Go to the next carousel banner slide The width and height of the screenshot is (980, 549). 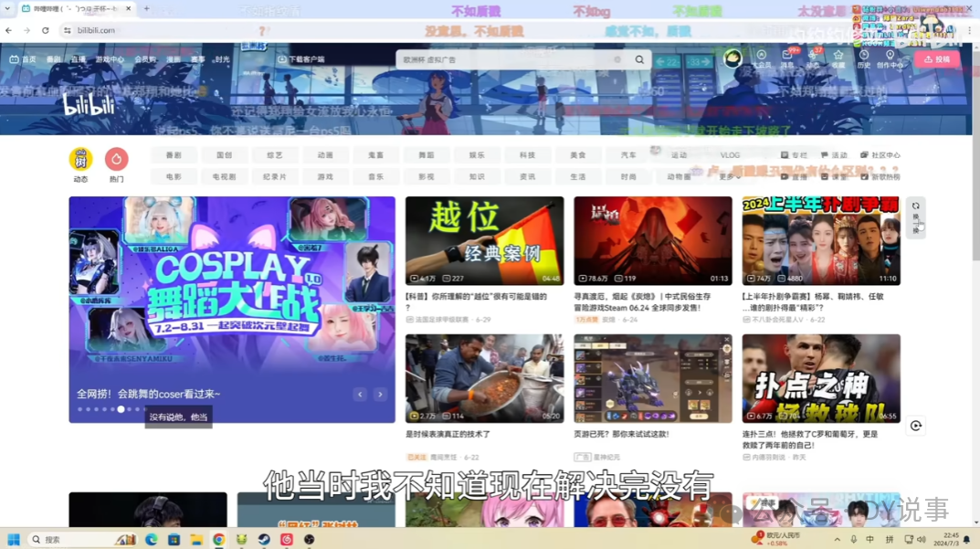(380, 395)
